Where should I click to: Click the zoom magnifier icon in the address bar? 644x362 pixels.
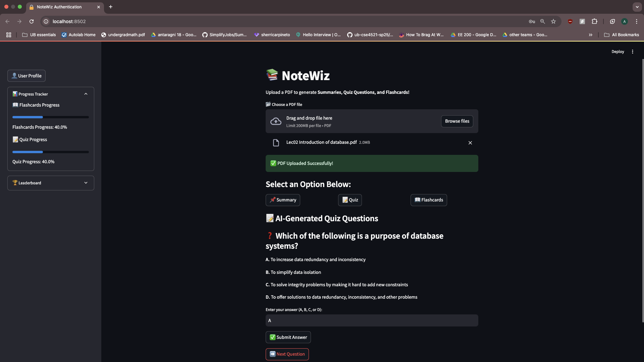click(542, 21)
